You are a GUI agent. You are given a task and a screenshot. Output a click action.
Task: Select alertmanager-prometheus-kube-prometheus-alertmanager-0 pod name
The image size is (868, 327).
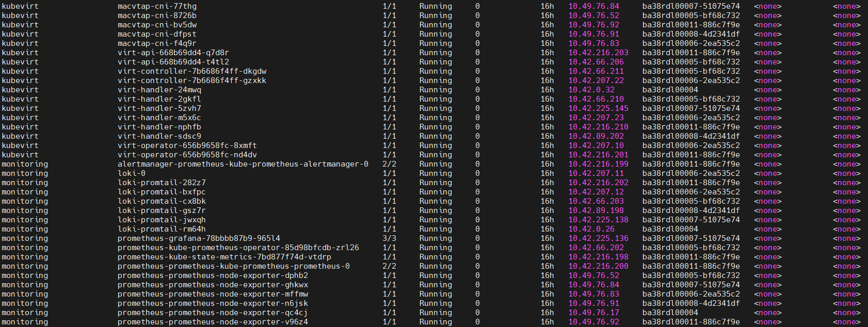[243, 164]
